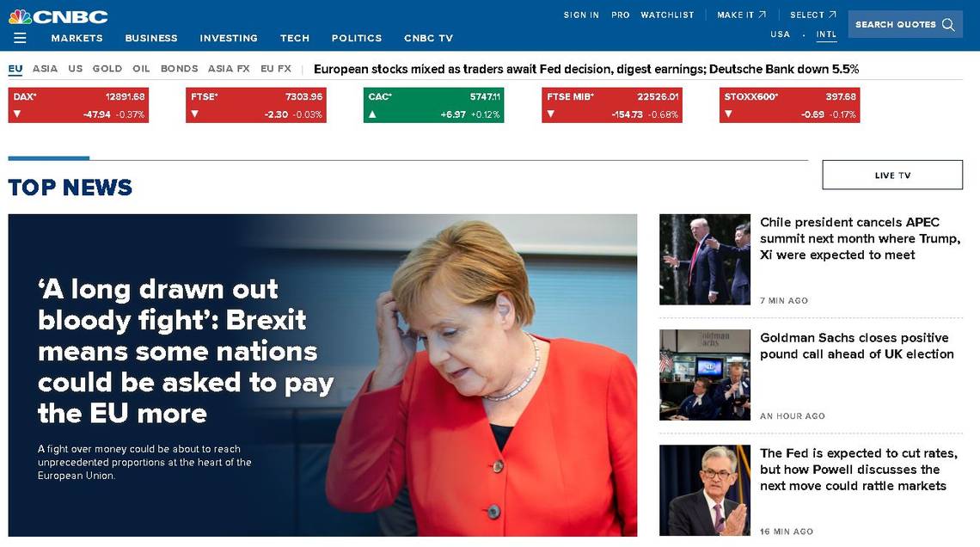Open the Powell Fed story thumbnail
The image size is (980, 547).
click(x=705, y=490)
